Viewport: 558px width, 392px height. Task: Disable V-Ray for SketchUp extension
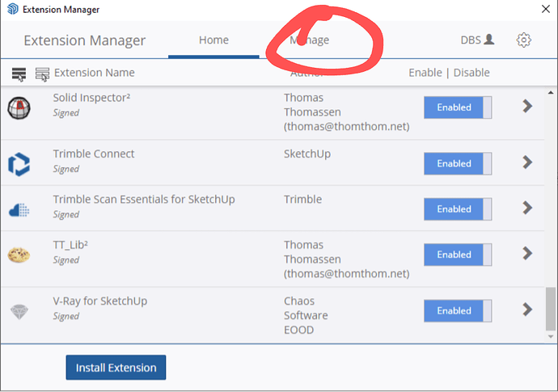(458, 310)
